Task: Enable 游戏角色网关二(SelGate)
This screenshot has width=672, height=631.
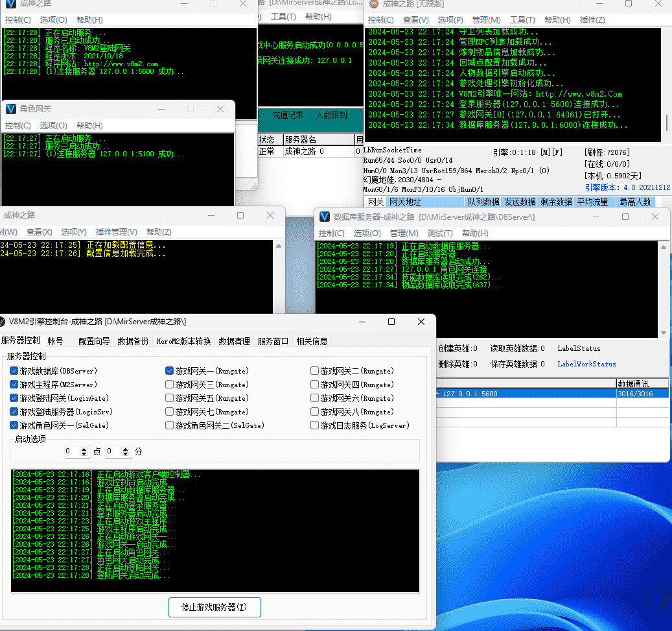Action: click(169, 425)
